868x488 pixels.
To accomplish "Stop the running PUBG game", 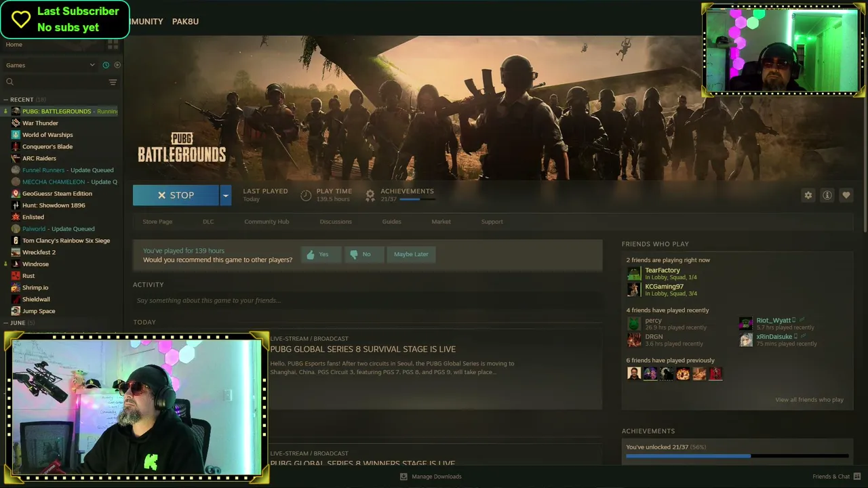I will pyautogui.click(x=176, y=195).
